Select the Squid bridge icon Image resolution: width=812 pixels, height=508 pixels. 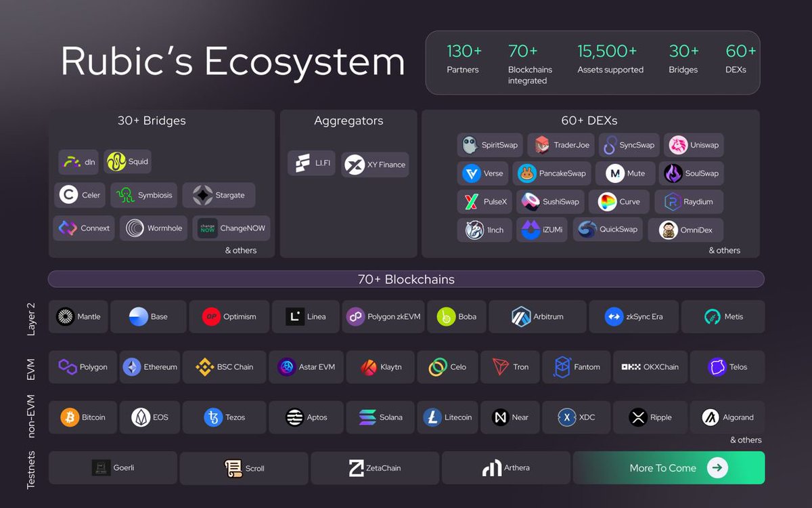116,162
